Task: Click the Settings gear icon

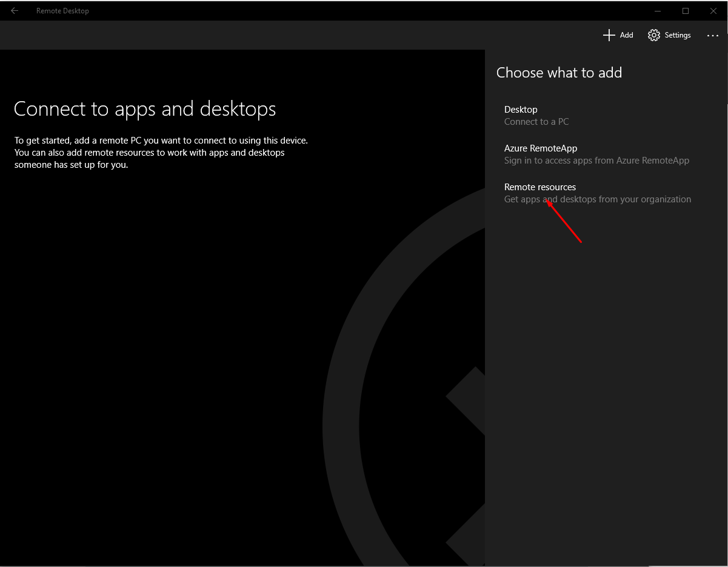Action: click(653, 35)
